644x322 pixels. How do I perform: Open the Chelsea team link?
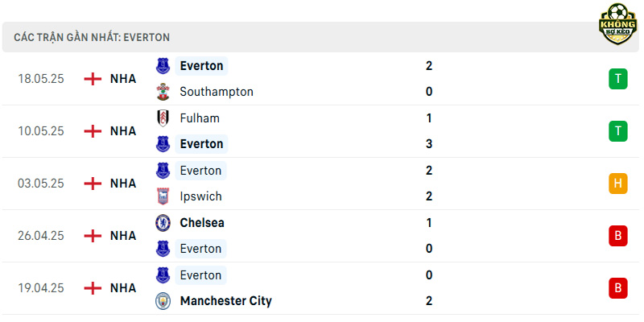pos(202,223)
